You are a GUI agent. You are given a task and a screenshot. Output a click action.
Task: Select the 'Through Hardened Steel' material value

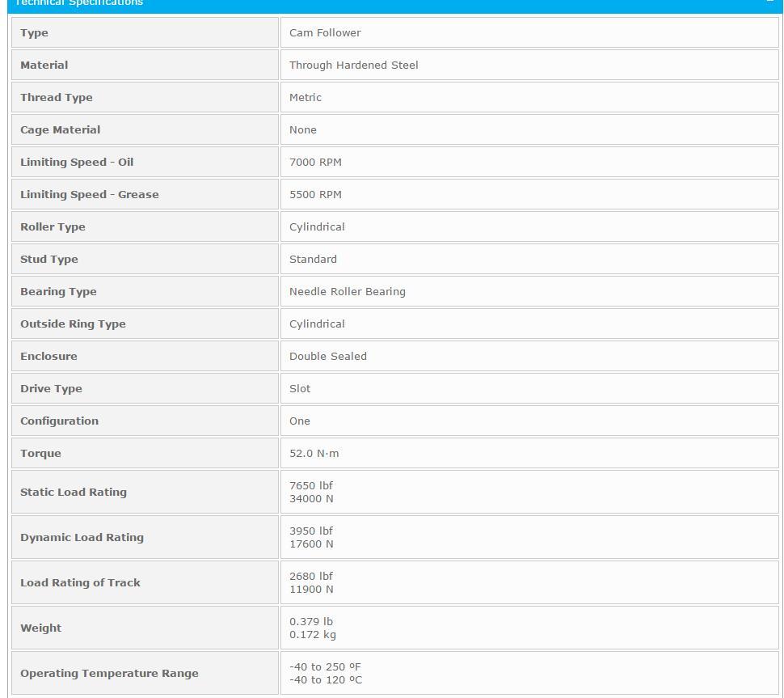[353, 65]
